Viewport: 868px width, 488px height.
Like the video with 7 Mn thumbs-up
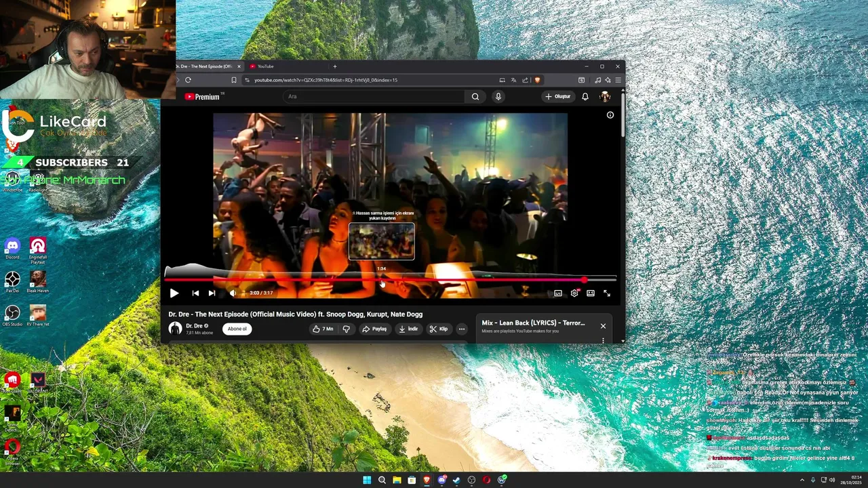[x=323, y=329]
